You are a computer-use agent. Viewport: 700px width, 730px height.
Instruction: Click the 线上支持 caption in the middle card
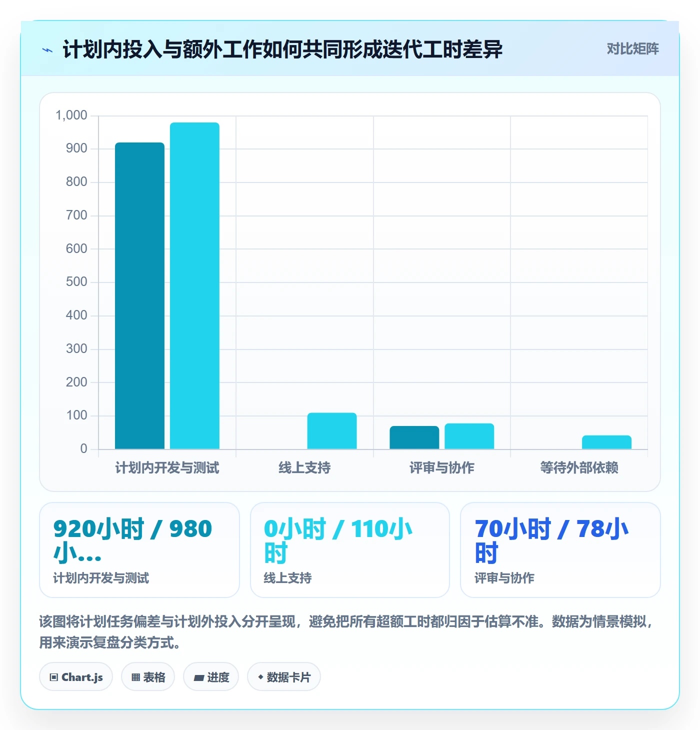pos(287,578)
